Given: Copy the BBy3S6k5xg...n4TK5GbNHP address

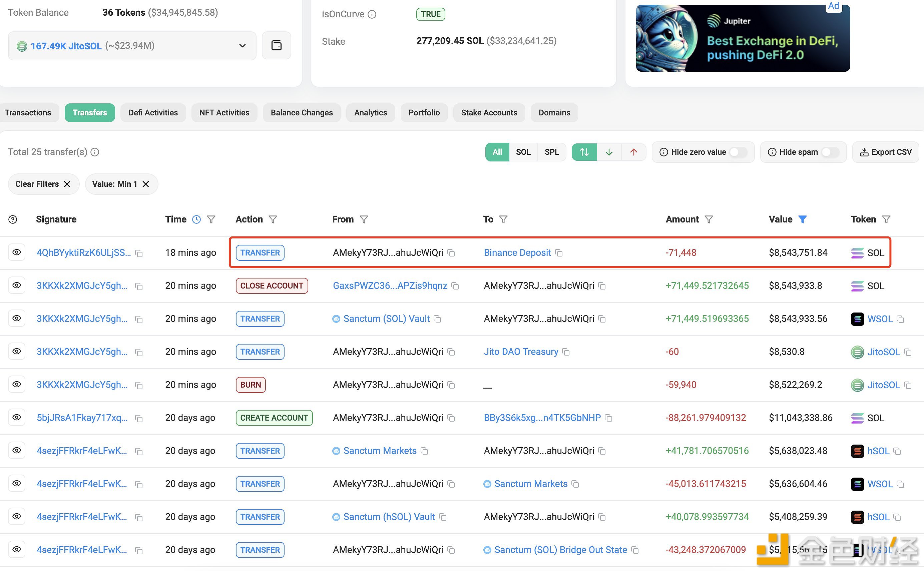Looking at the screenshot, I should 608,419.
